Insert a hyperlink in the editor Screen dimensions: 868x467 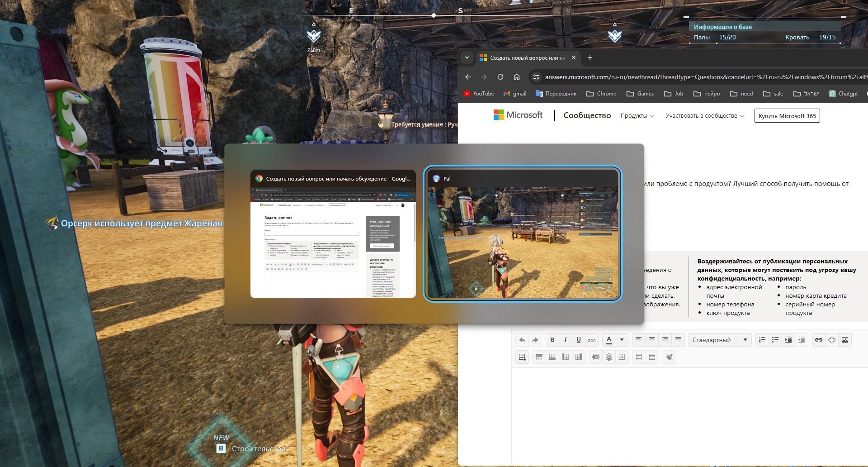818,340
